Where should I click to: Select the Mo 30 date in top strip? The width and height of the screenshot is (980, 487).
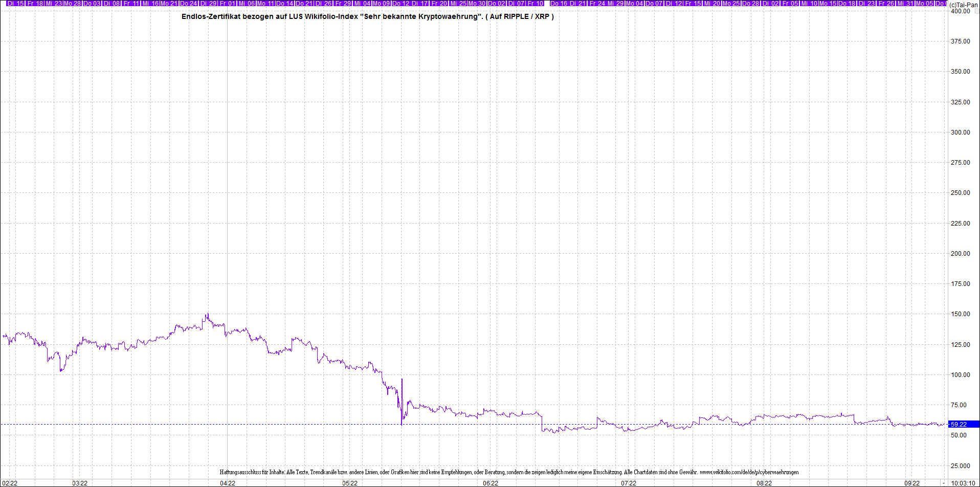tap(477, 4)
